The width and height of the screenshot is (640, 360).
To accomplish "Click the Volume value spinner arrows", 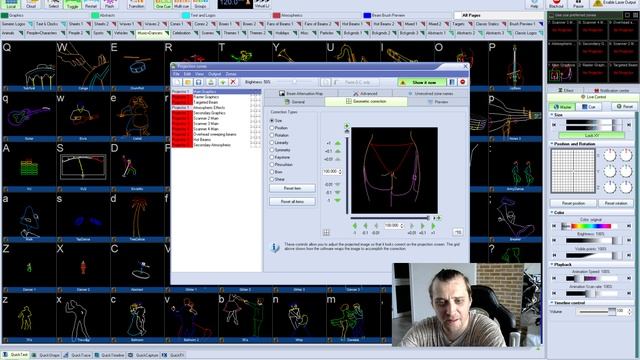I will pyautogui.click(x=629, y=311).
